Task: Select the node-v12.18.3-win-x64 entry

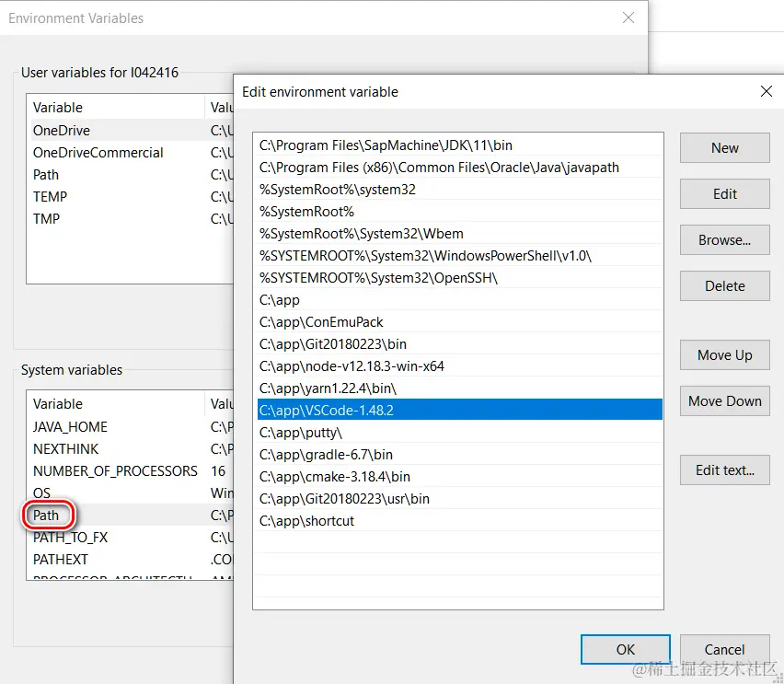Action: [x=459, y=365]
